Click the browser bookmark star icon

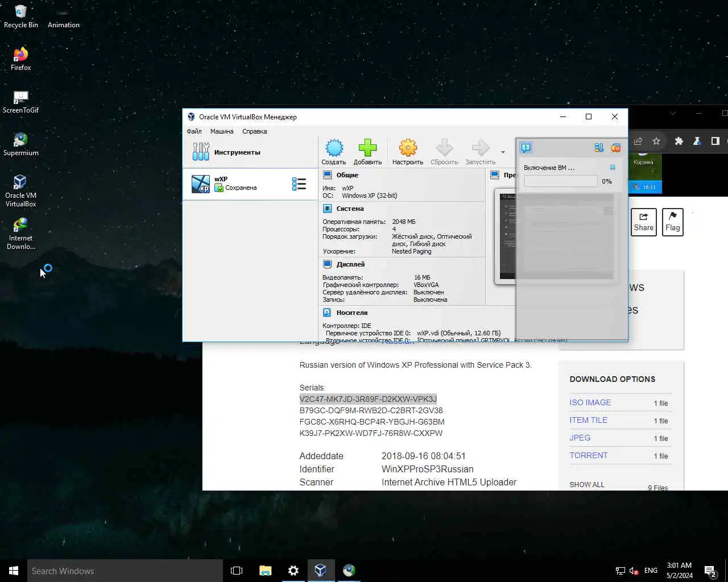656,141
